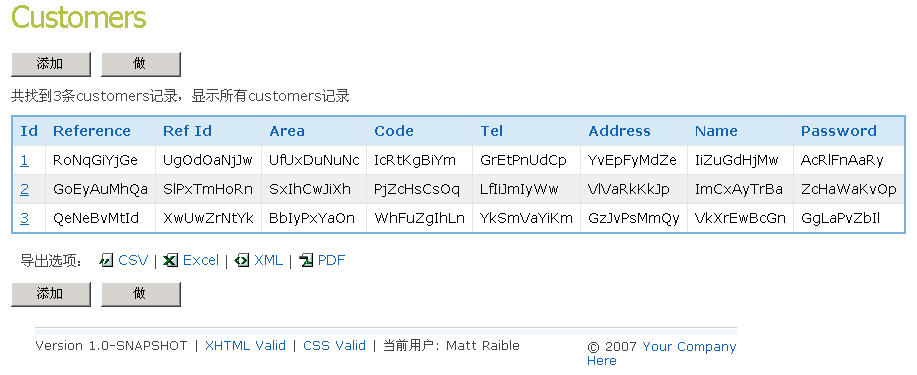Export table via Excel text link
Screen dimensions: 917x375
click(201, 260)
